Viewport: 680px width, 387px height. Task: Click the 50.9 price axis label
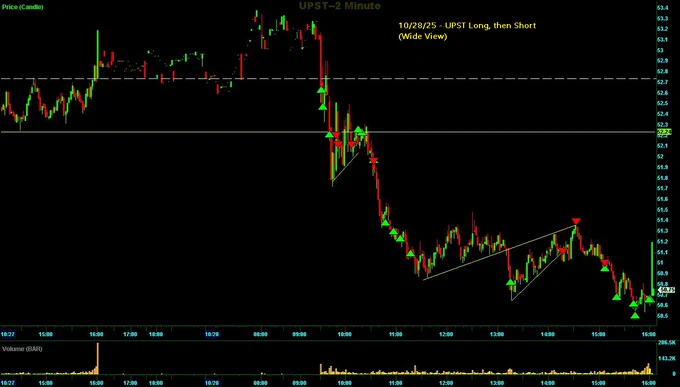pyautogui.click(x=662, y=273)
